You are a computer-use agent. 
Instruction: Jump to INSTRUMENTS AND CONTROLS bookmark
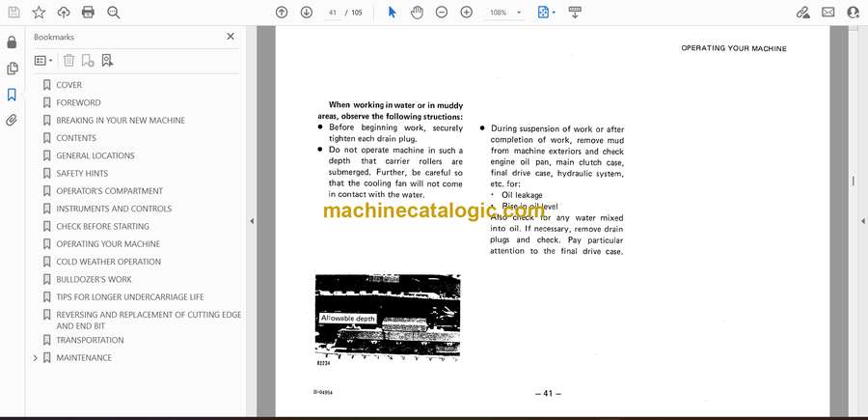point(114,209)
